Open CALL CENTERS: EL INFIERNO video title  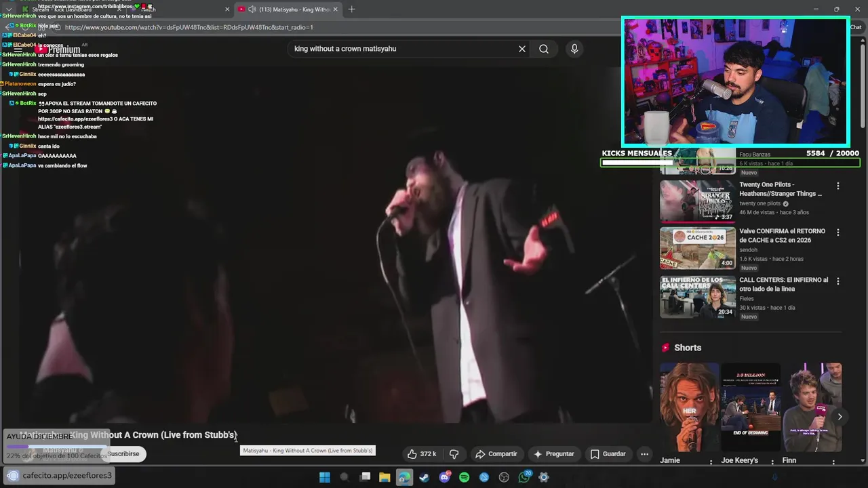pyautogui.click(x=784, y=285)
